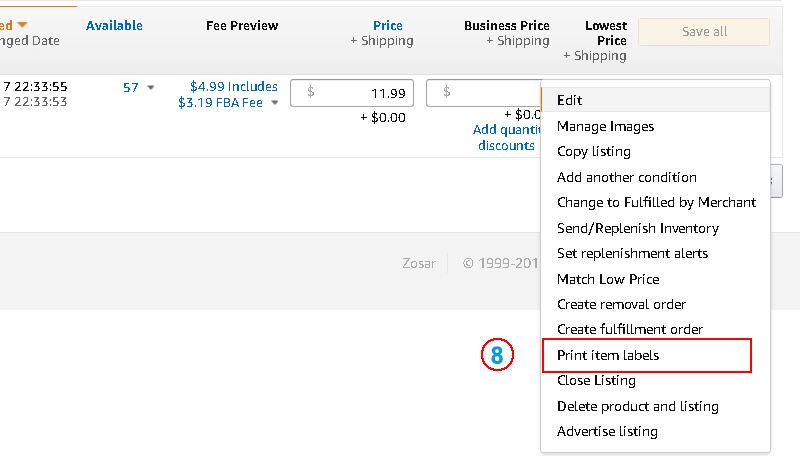Choose Close Listing menu item
The height and width of the screenshot is (456, 800).
coord(596,380)
